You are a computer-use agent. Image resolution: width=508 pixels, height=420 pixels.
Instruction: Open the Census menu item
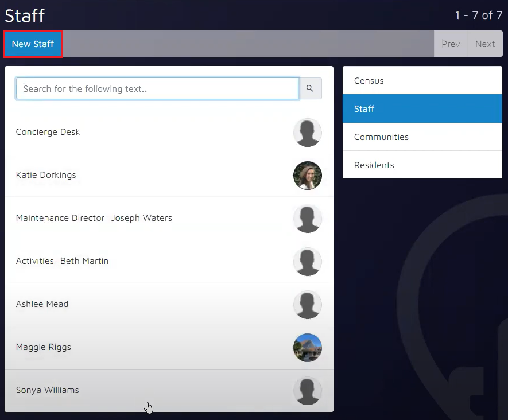422,81
